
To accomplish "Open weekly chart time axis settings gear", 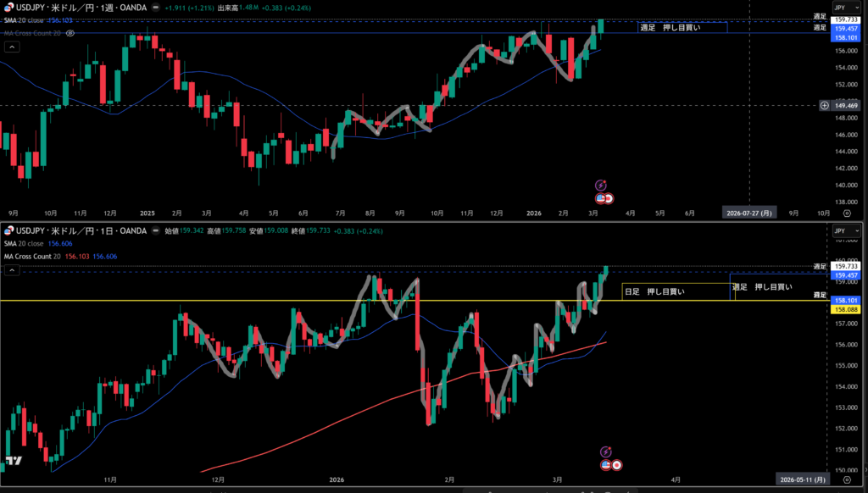I will (x=846, y=213).
